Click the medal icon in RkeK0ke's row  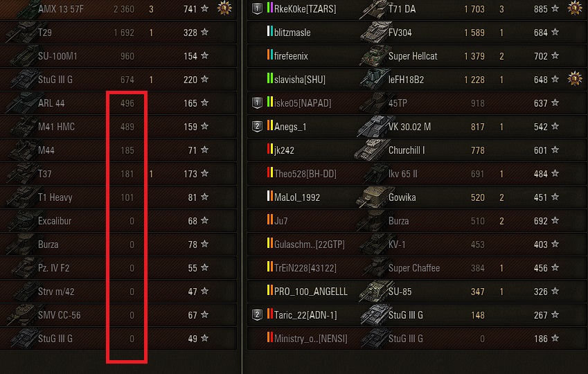[575, 8]
